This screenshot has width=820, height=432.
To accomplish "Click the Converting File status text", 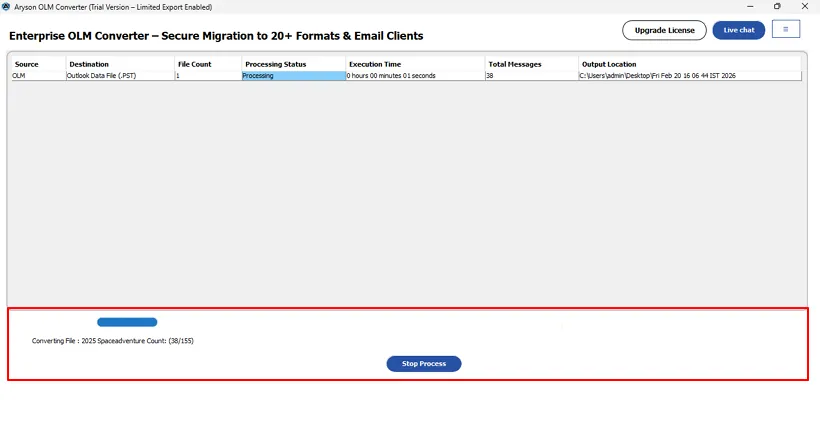I will 112,341.
